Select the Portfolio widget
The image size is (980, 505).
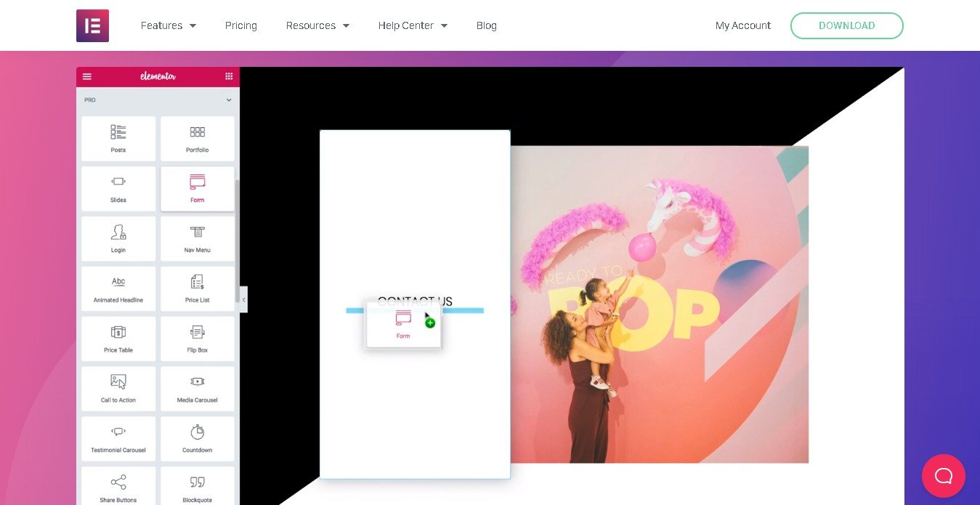point(197,139)
